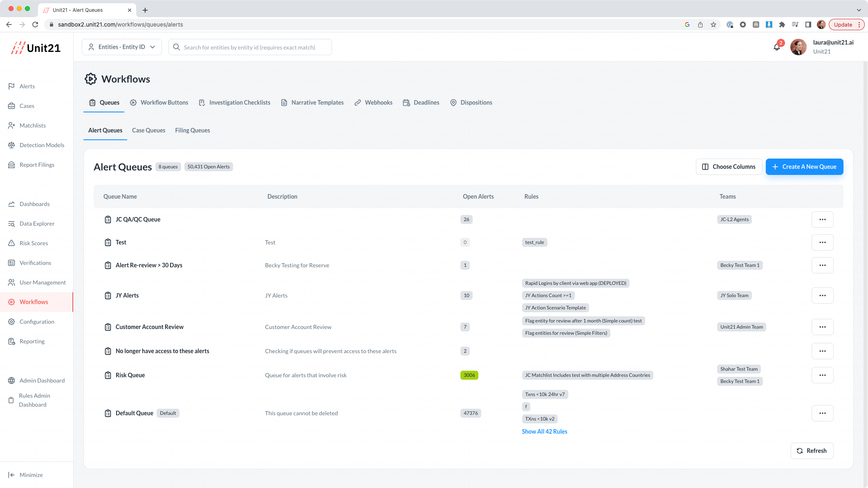Expand the Entities - Entity ID dropdown
The height and width of the screenshot is (488, 868).
click(122, 47)
